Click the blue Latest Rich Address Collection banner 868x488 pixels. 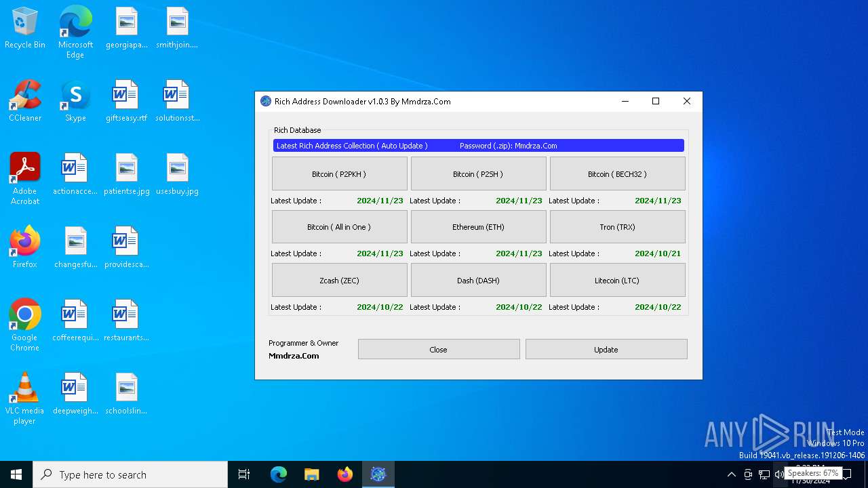click(x=478, y=146)
